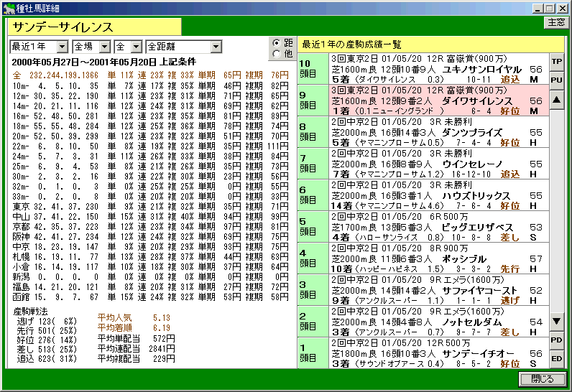Click the 全 totals row in stats table
572x392 pixels.
coord(150,75)
